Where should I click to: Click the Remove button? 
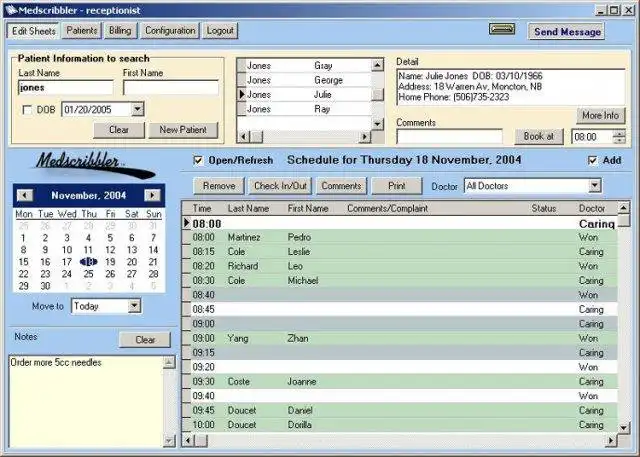point(219,186)
